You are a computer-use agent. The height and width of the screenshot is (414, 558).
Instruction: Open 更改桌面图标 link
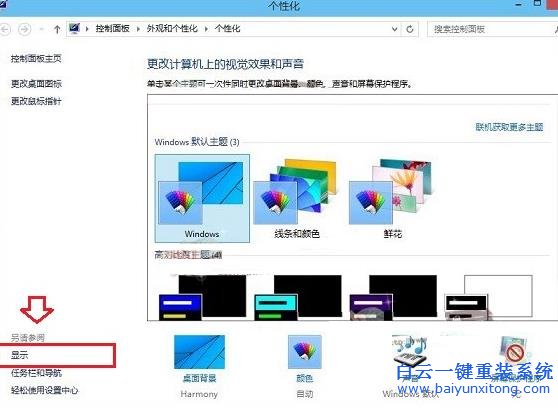[36, 84]
